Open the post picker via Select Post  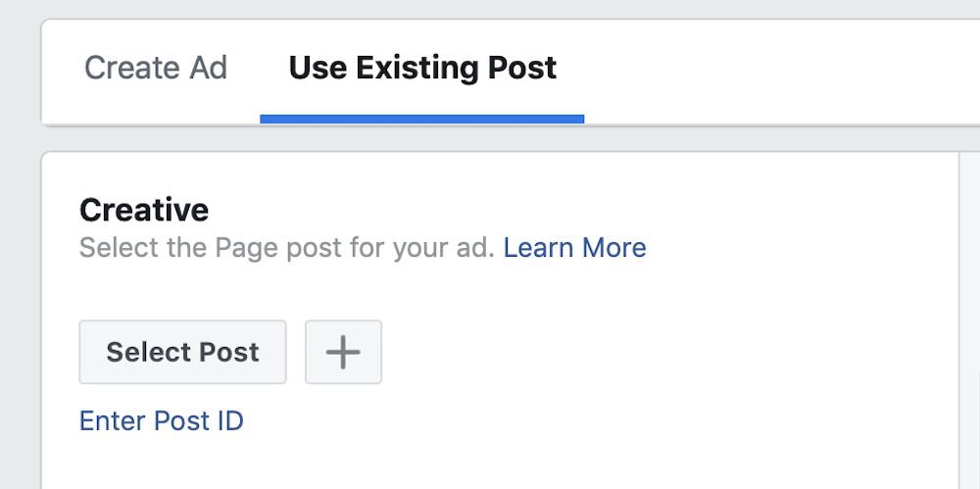point(182,352)
